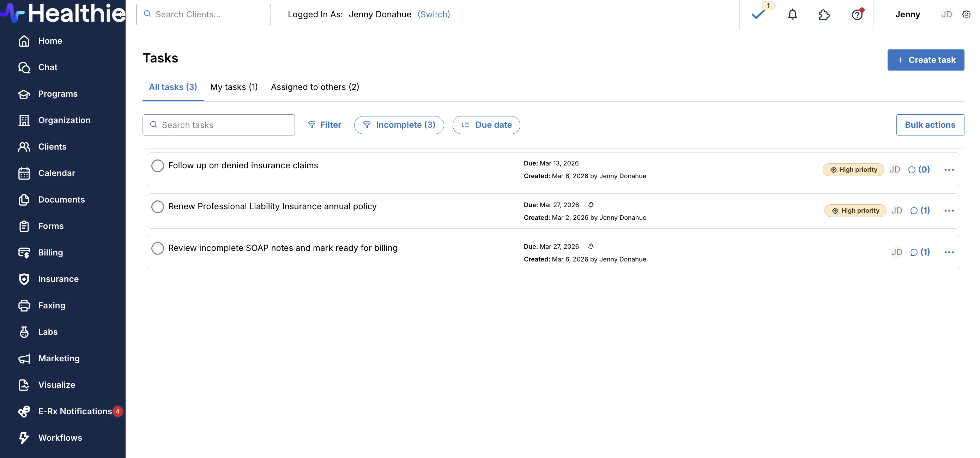Screen dimensions: 980x458
Task: Mark Follow up on denied claims complete
Action: [157, 166]
